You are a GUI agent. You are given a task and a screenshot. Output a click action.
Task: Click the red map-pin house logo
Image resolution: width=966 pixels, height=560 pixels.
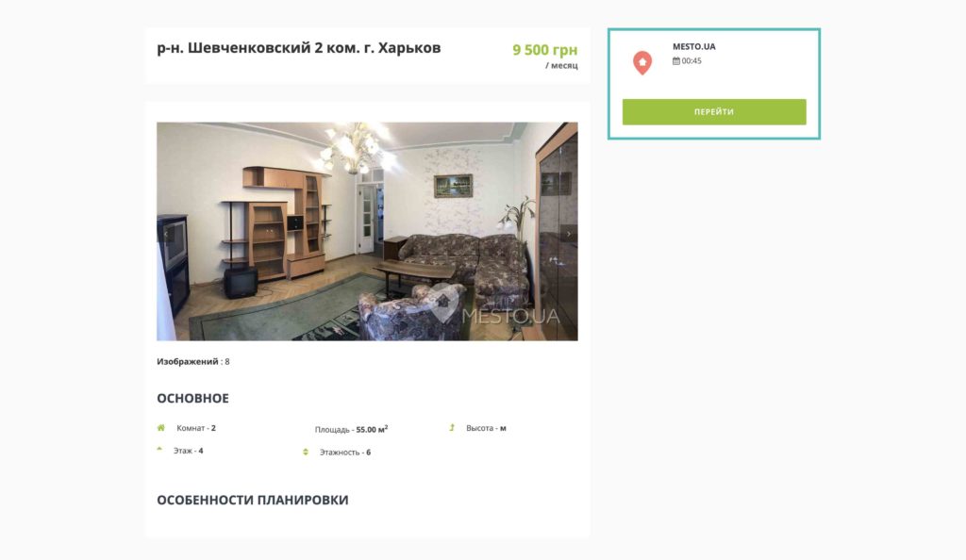pyautogui.click(x=641, y=63)
